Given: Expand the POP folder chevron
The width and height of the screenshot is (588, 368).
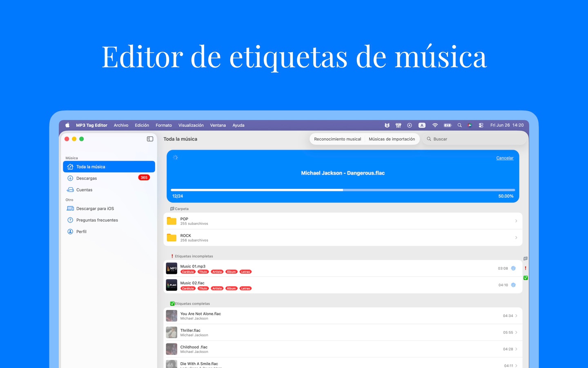Looking at the screenshot, I should (x=516, y=221).
